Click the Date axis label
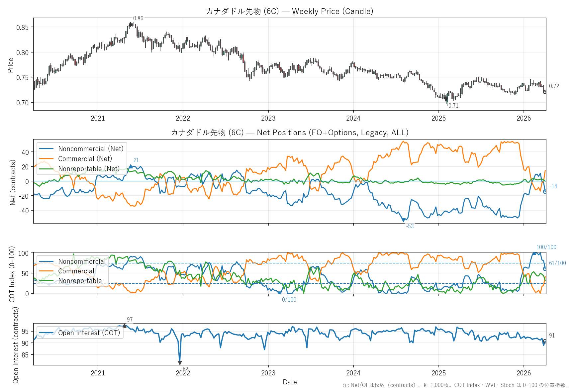The image size is (574, 392). pyautogui.click(x=290, y=382)
